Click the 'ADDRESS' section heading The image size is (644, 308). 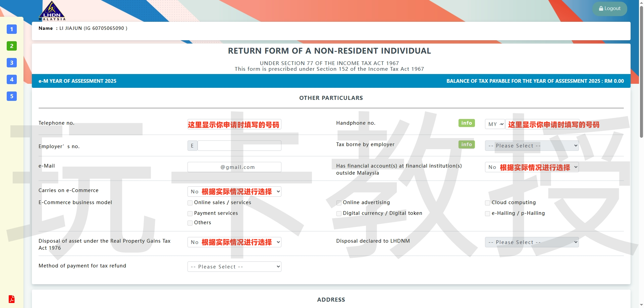(331, 300)
